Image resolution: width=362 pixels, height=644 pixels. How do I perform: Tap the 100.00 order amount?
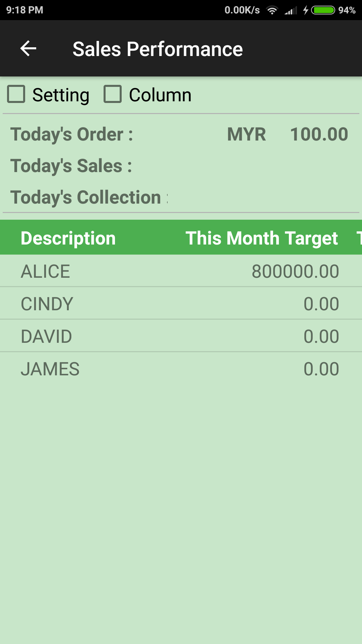point(319,135)
